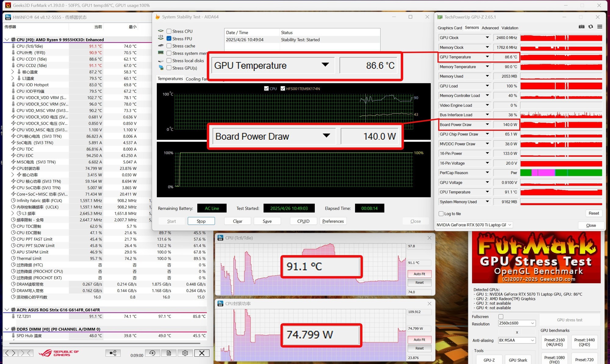Click thermometer icon beside CPU (Tctl/Tdie) row
The width and height of the screenshot is (610, 364).
13,46
